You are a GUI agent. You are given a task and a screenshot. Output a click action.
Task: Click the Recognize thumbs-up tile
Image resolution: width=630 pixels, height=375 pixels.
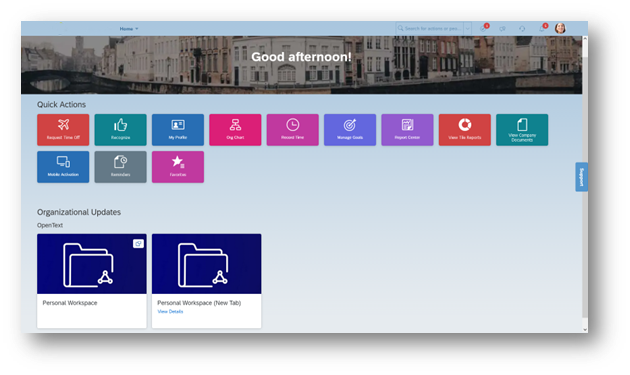[x=121, y=130]
